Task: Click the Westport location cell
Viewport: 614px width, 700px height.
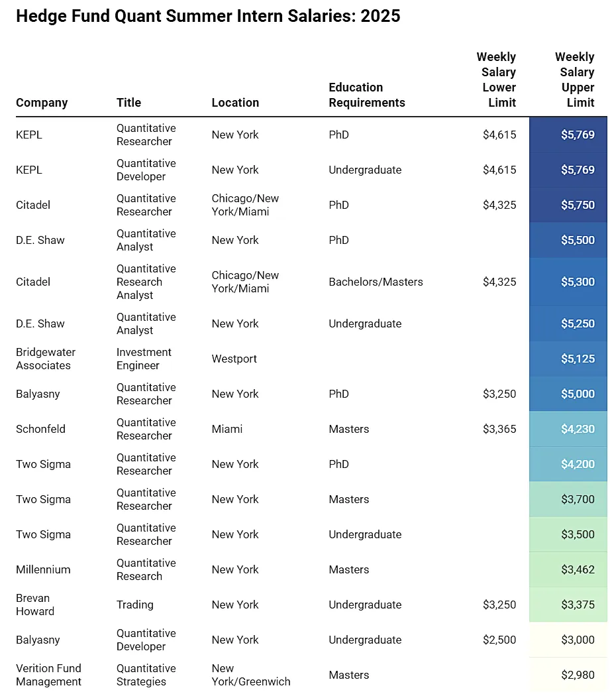Action: (x=234, y=359)
